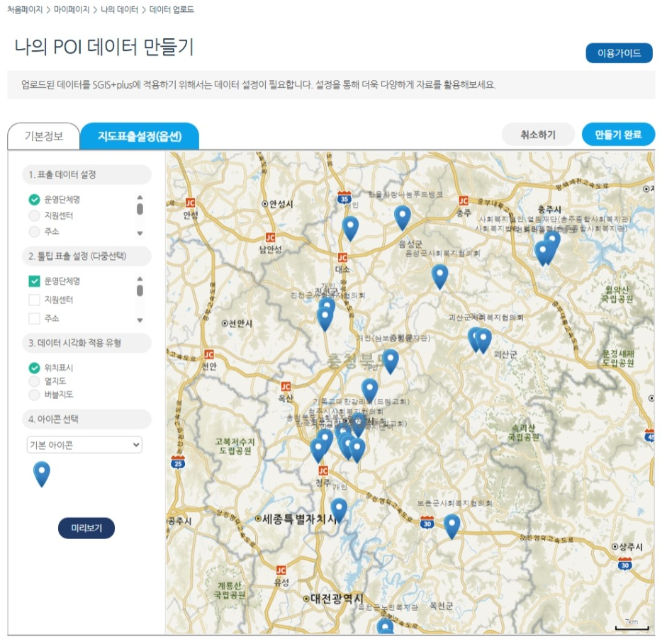Screen dimensions: 667x644
Task: Click marker below route 35 shield
Action: 351,229
